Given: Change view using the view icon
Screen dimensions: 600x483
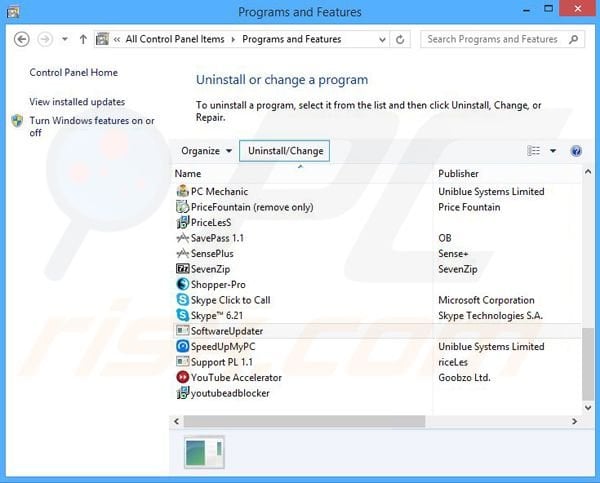Looking at the screenshot, I should 533,151.
